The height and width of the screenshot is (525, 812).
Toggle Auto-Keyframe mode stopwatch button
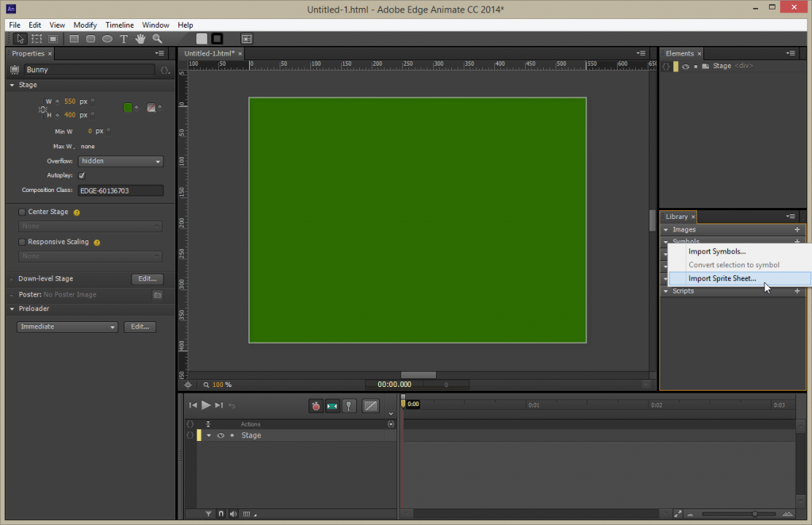point(316,406)
